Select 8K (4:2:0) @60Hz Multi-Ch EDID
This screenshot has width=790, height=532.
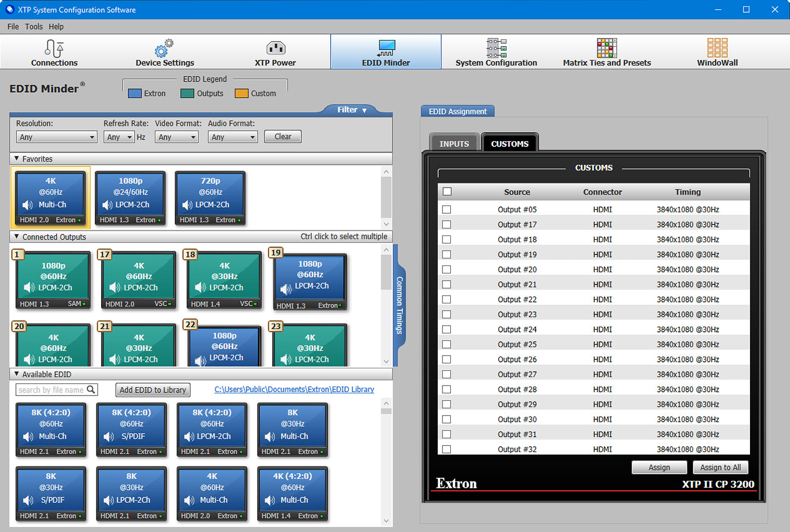pyautogui.click(x=51, y=430)
